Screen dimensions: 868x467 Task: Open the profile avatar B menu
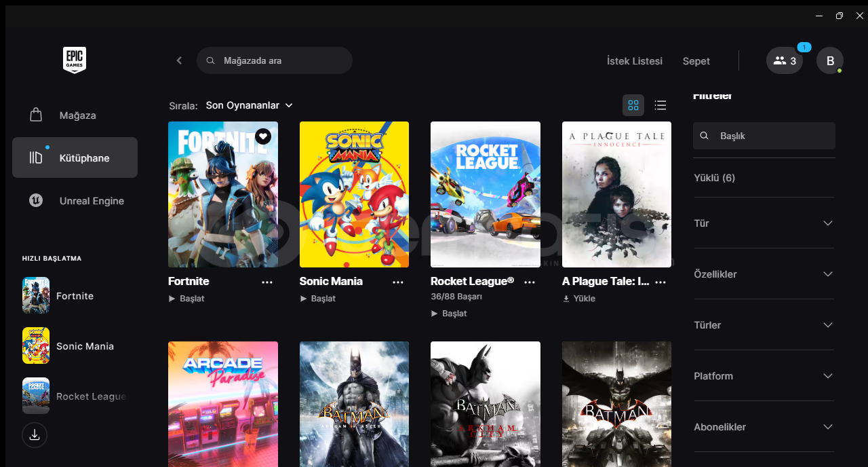tap(830, 60)
